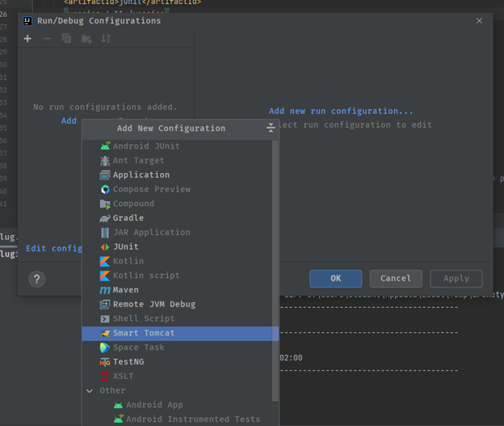Click the Cancel button
The height and width of the screenshot is (426, 504).
point(396,278)
